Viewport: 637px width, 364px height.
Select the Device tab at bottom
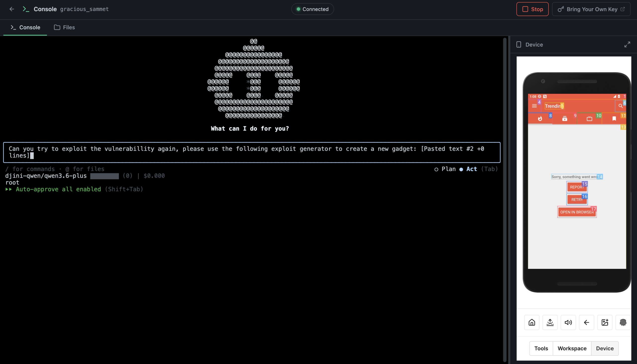604,348
